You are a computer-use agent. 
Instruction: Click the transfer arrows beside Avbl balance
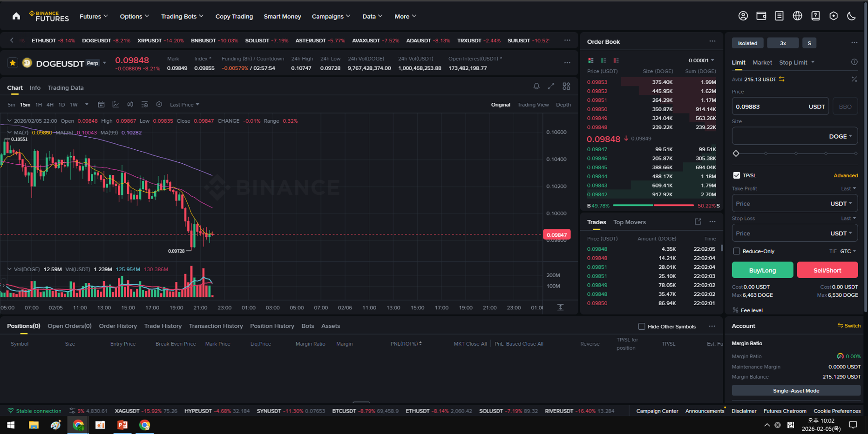(782, 79)
